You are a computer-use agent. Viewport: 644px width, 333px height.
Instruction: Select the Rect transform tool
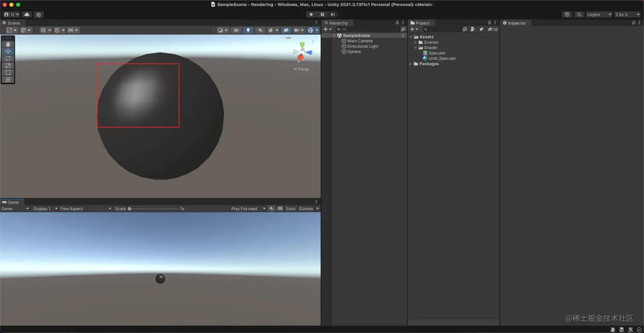click(x=8, y=72)
